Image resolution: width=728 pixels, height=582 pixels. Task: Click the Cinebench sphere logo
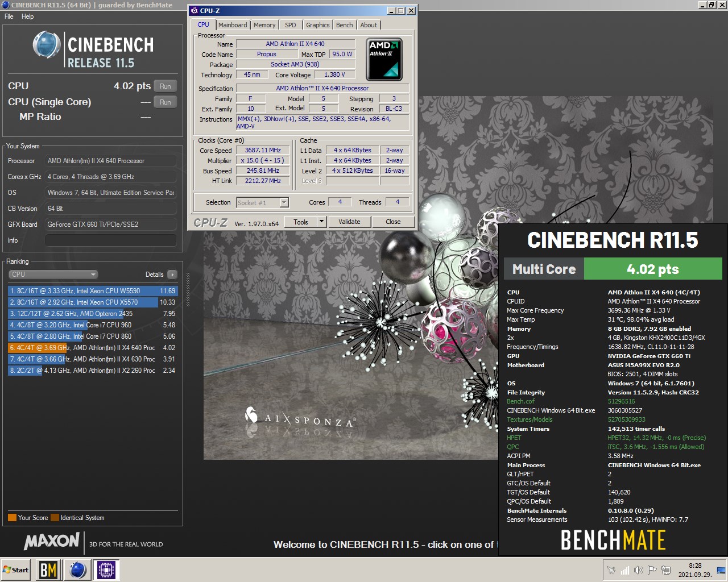[x=47, y=45]
